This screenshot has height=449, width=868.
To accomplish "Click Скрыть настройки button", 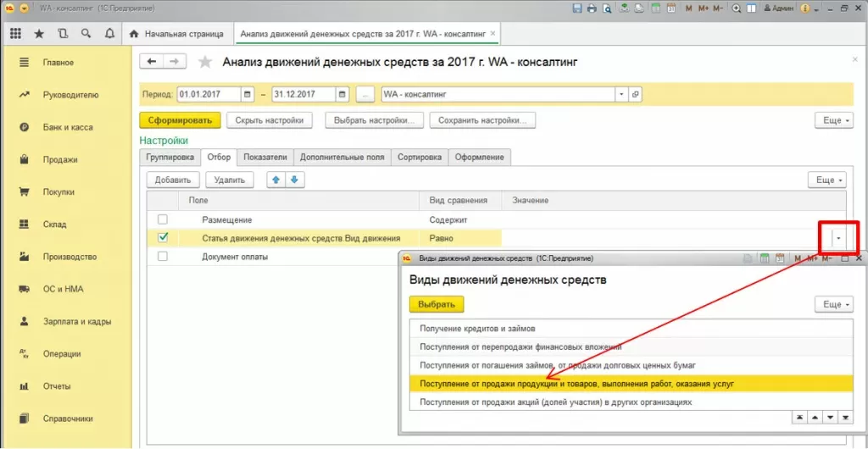I will pyautogui.click(x=269, y=120).
